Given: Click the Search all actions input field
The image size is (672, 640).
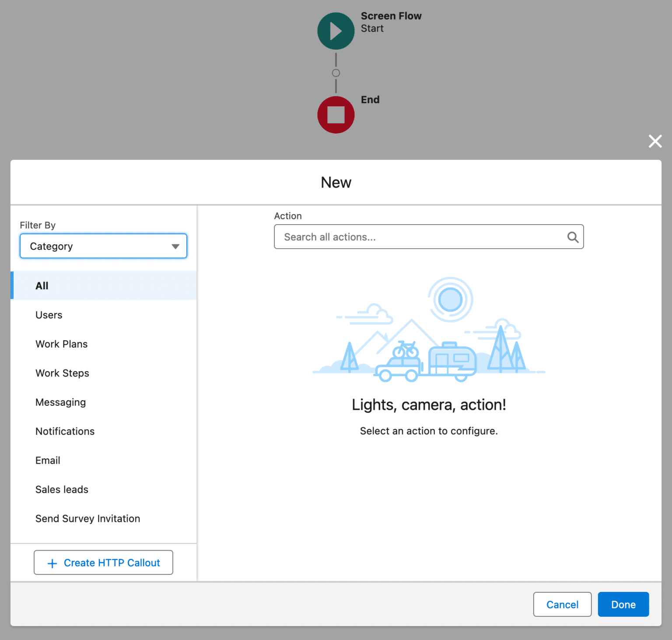Looking at the screenshot, I should (x=416, y=237).
